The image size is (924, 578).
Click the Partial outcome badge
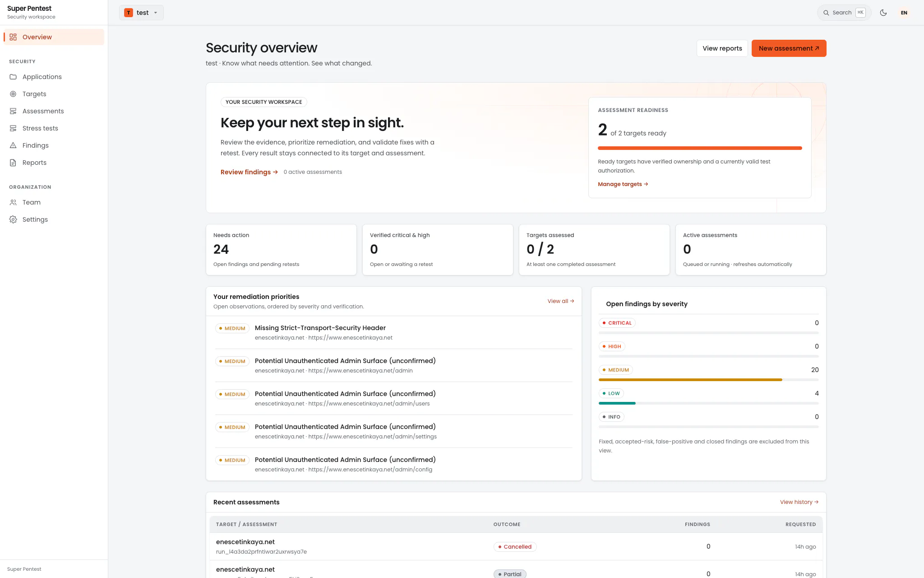coord(510,574)
